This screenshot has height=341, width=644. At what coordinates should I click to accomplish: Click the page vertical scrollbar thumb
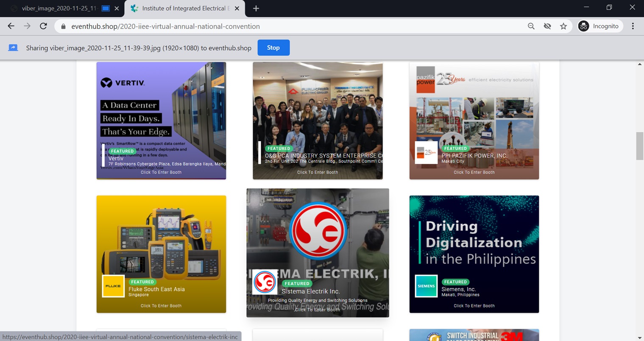(x=639, y=146)
